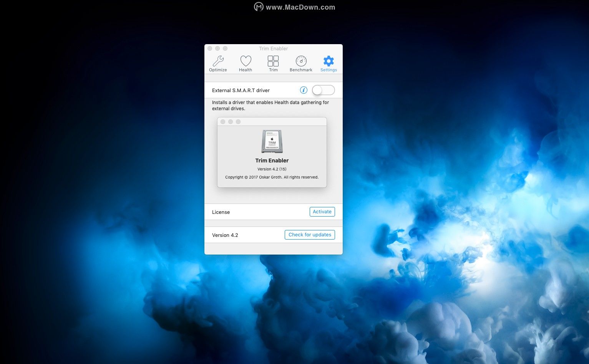Minimize the About Trim Enabler panel
589x364 pixels.
click(x=231, y=122)
